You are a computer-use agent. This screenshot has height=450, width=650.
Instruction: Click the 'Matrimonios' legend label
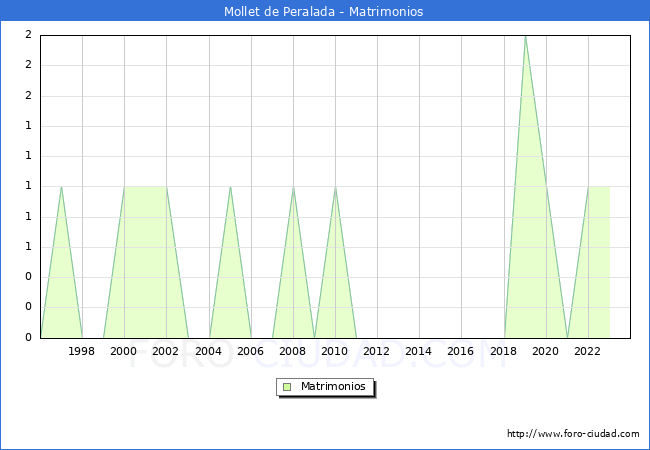click(x=333, y=386)
